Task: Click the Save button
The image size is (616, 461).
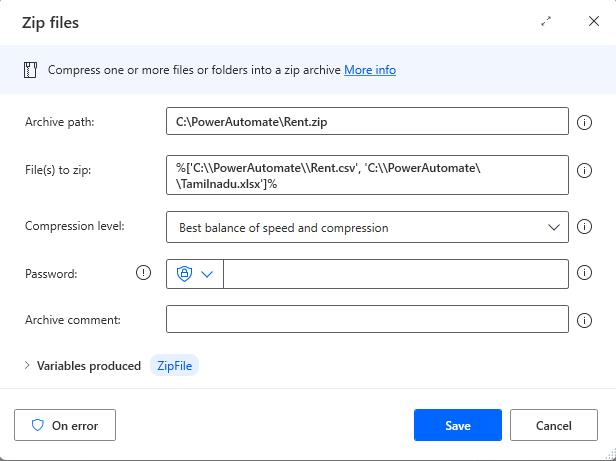Action: pyautogui.click(x=457, y=425)
